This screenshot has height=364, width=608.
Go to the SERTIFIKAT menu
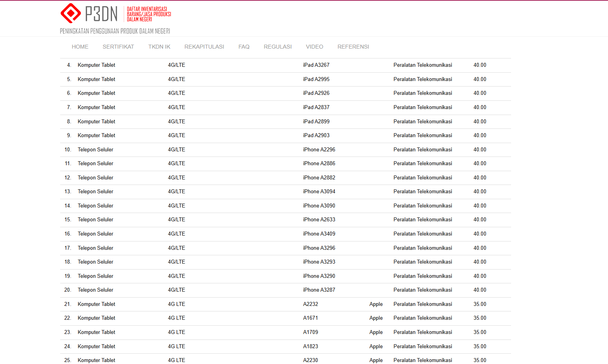(x=118, y=47)
